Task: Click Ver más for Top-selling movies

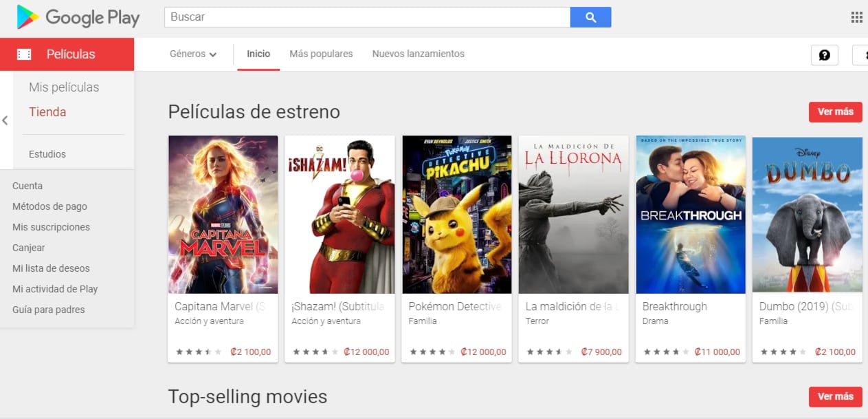Action: tap(835, 396)
